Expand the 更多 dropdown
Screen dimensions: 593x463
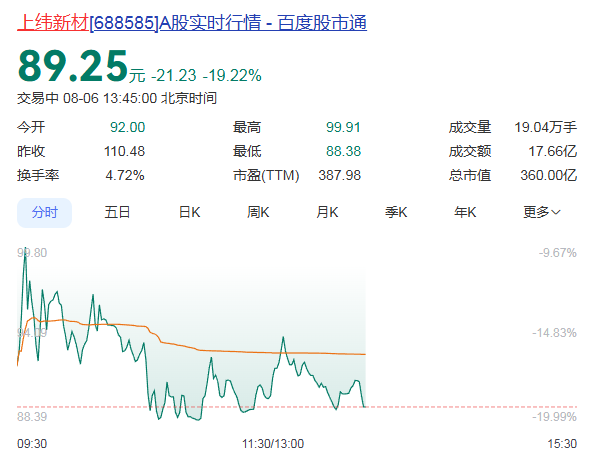point(542,212)
